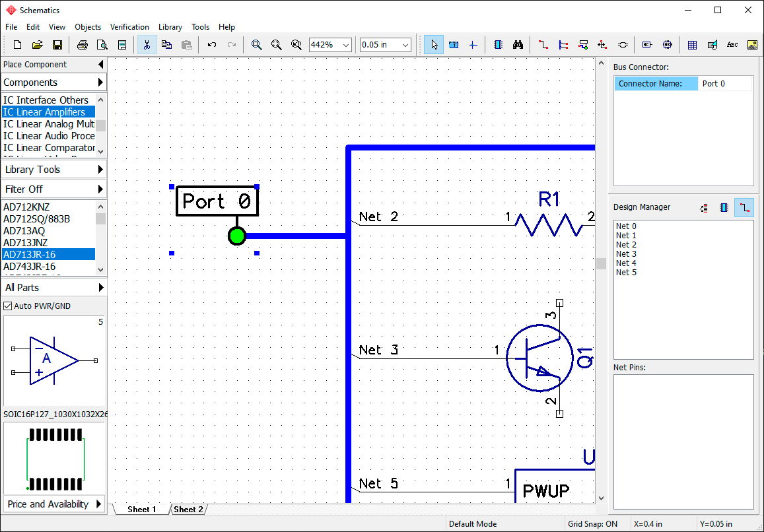Select the Place Wire tool icon
The height and width of the screenshot is (532, 764).
(x=543, y=45)
